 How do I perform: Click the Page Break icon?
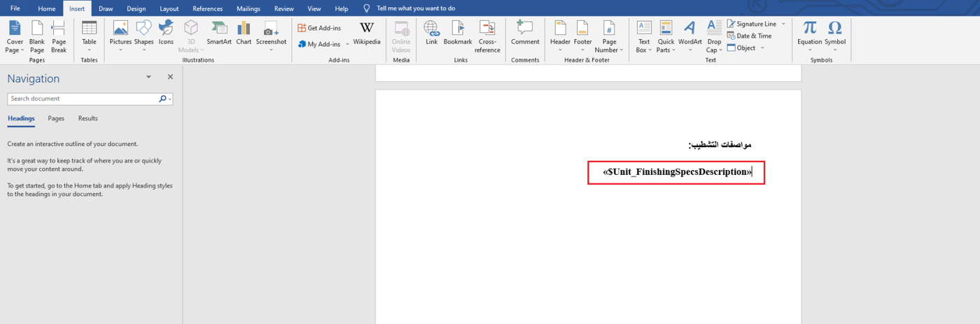point(59,34)
